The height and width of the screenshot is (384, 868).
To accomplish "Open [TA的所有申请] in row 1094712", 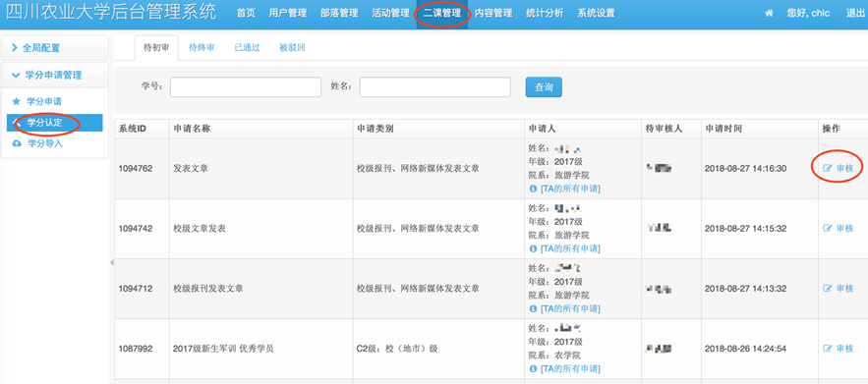I will (570, 308).
